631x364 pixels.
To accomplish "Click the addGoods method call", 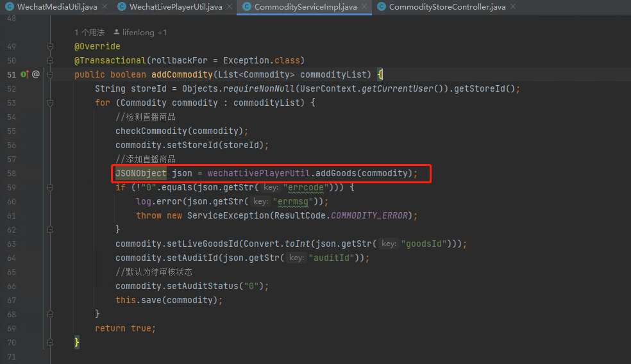I will click(336, 174).
